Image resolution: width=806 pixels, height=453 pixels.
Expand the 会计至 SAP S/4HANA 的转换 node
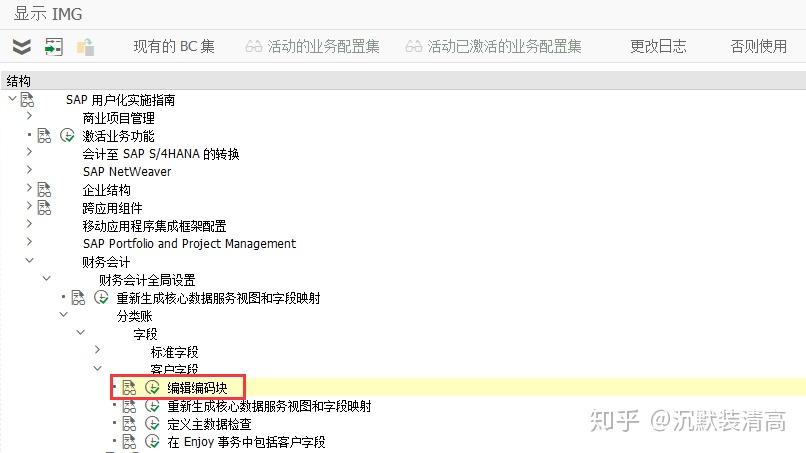(29, 152)
